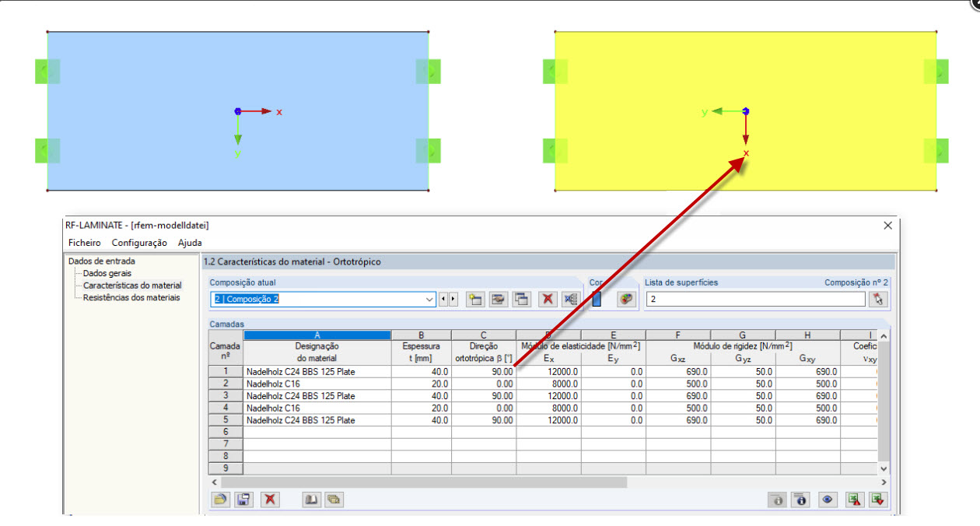Click thickness 20.0 cell in row 2
Screen dimensions: 980x526
[x=422, y=384]
